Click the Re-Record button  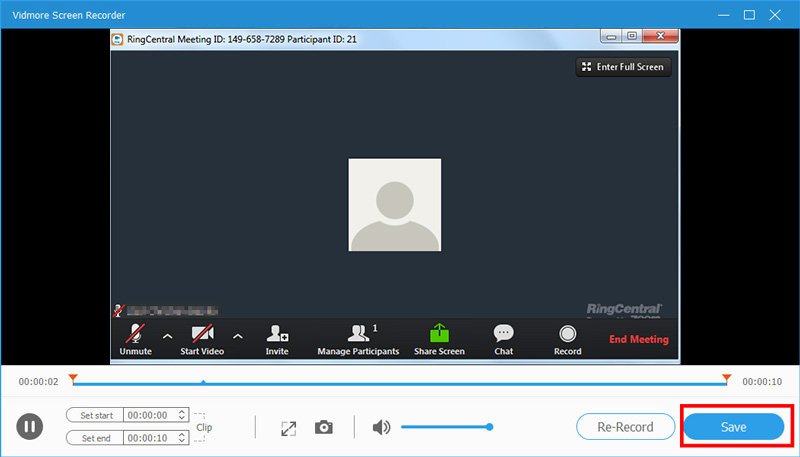point(625,427)
